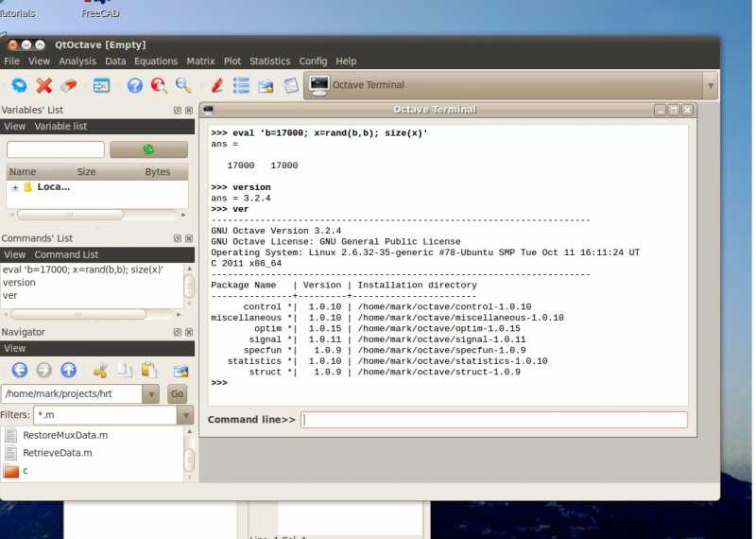
Task: Click the red X stop icon in toolbar
Action: [x=44, y=85]
